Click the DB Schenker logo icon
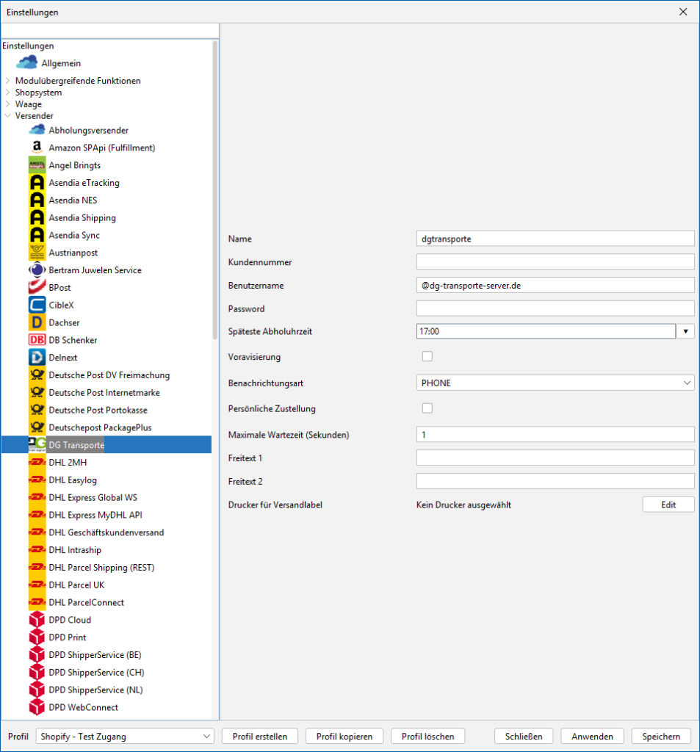The image size is (700, 752). click(x=37, y=340)
